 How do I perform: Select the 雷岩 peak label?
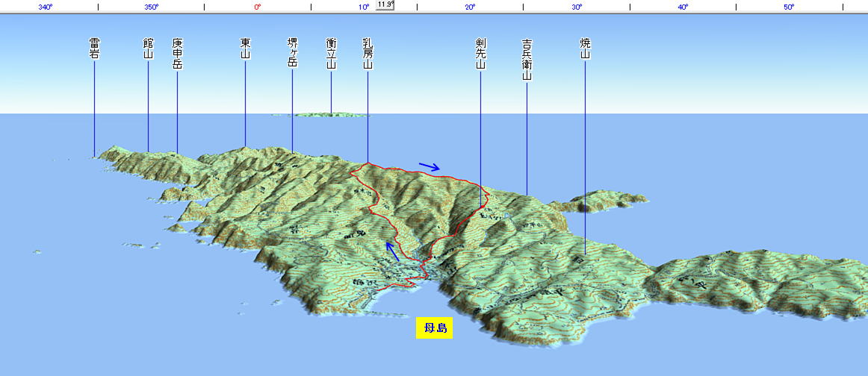pos(94,48)
